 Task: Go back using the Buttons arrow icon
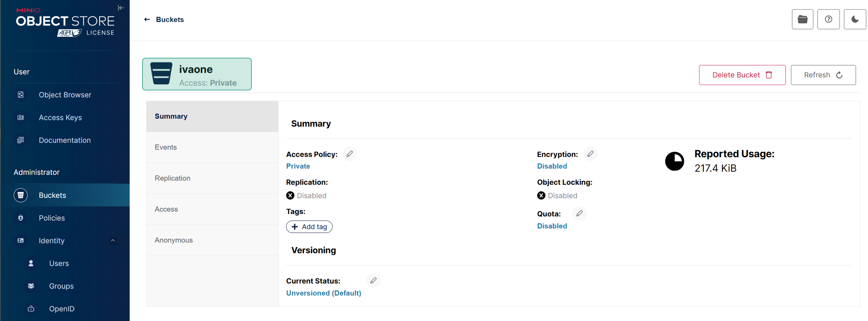147,20
